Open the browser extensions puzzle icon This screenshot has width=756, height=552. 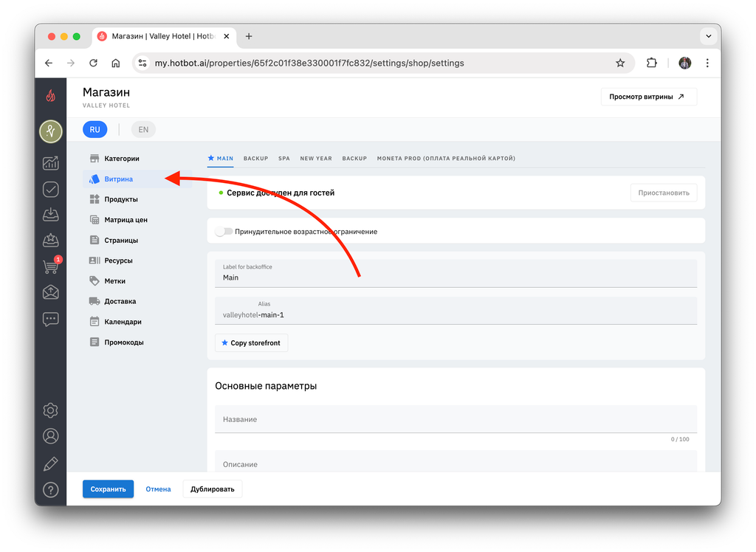point(651,63)
